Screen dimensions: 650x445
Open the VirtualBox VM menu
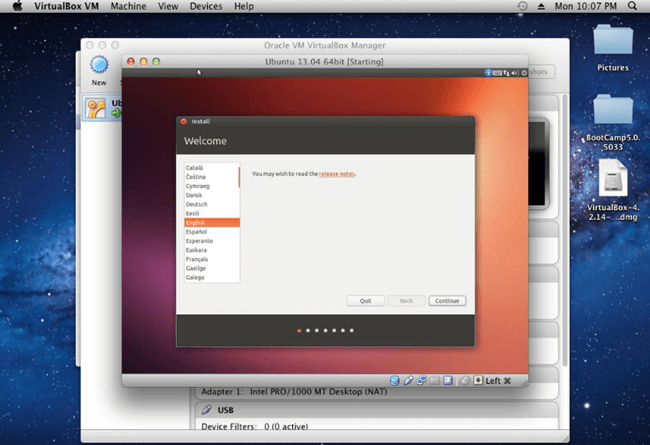66,6
